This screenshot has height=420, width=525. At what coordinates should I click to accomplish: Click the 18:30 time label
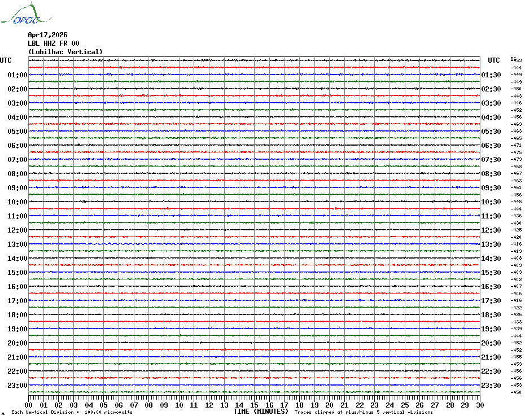[491, 315]
